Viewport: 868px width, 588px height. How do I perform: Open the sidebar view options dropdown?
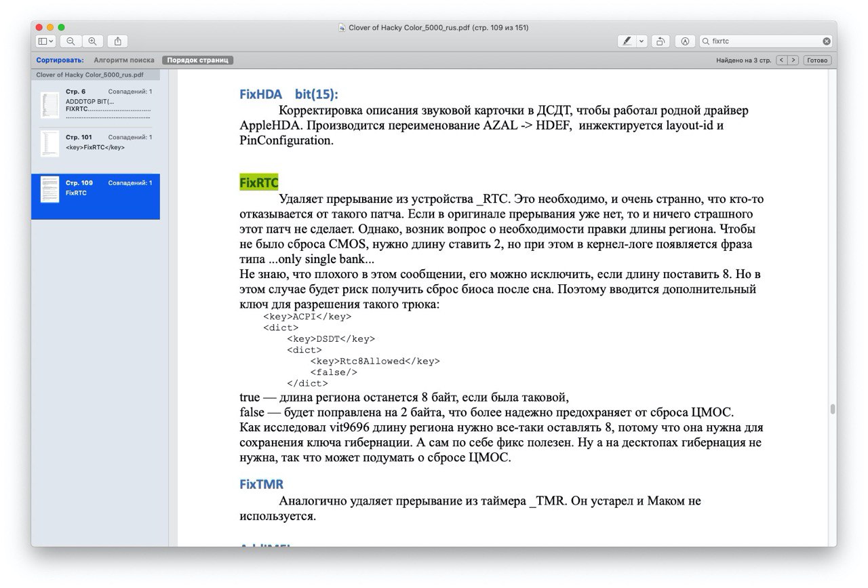coord(46,41)
